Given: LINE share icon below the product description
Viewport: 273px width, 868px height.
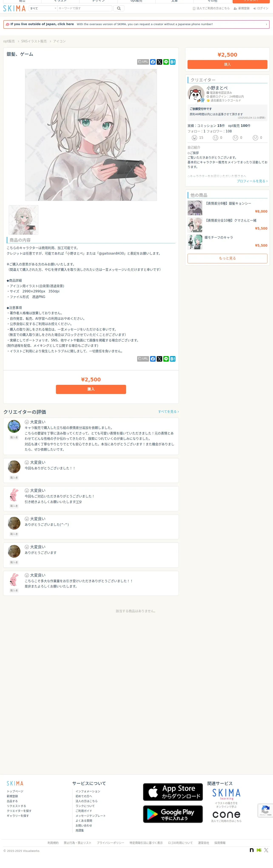Looking at the screenshot, I should pos(166,359).
